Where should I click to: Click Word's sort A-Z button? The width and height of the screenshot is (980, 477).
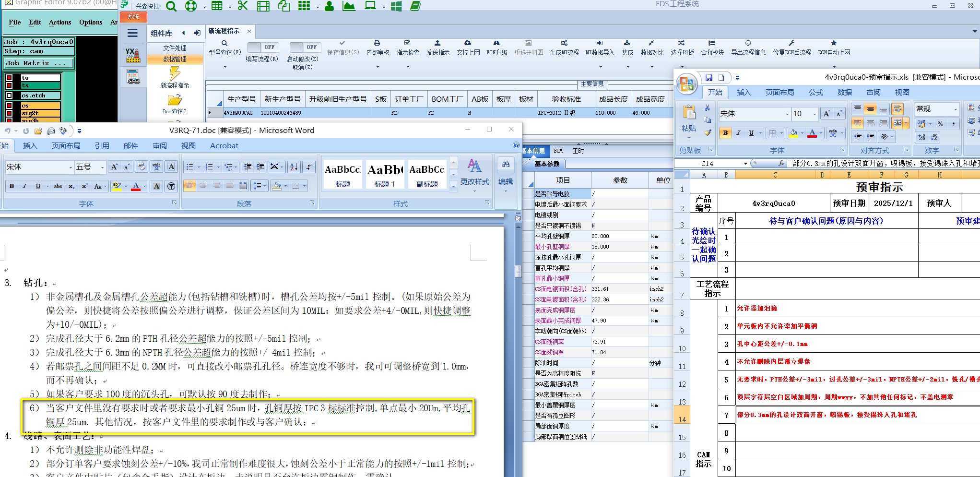pos(294,167)
